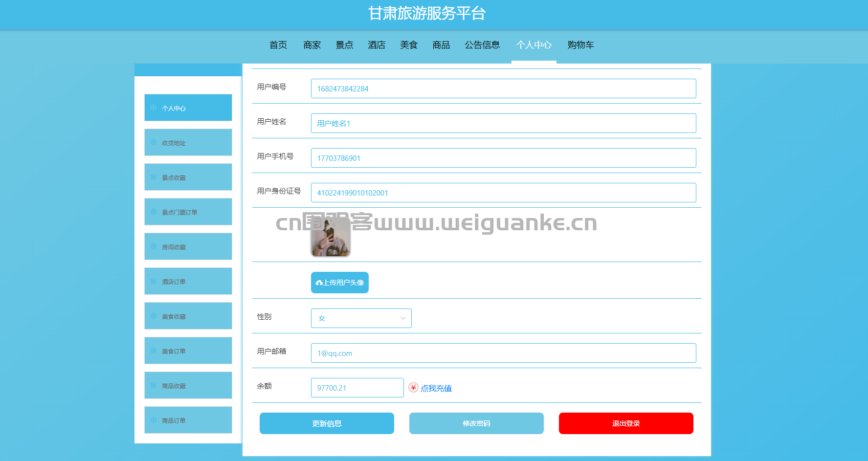Click the snowflake icon beside 酒店订单
This screenshot has width=868, height=461.
click(x=154, y=281)
